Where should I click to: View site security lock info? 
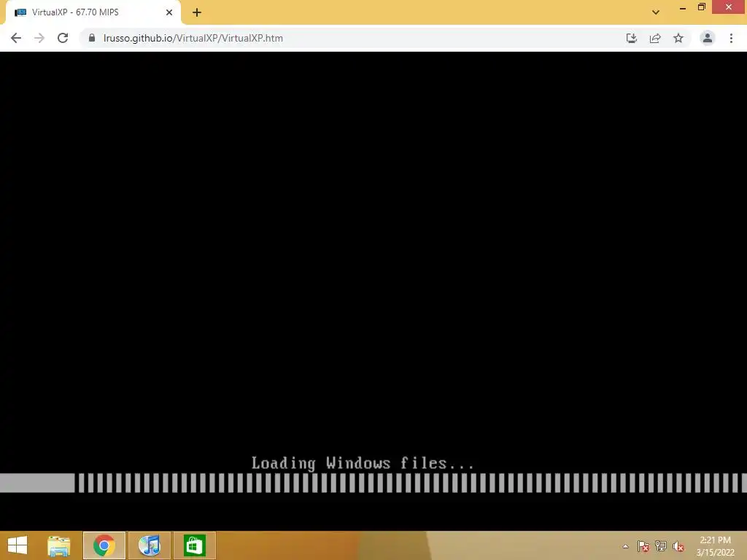tap(91, 38)
